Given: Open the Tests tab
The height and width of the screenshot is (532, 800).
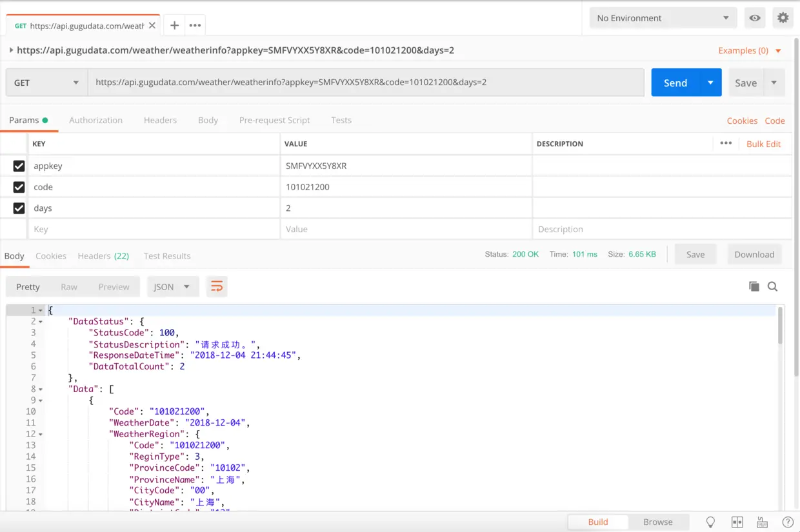Looking at the screenshot, I should [x=341, y=120].
